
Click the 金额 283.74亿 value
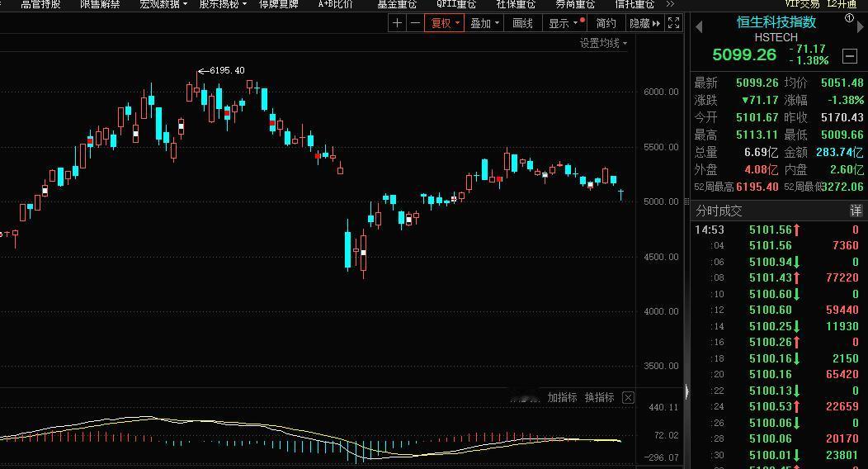[x=839, y=152]
